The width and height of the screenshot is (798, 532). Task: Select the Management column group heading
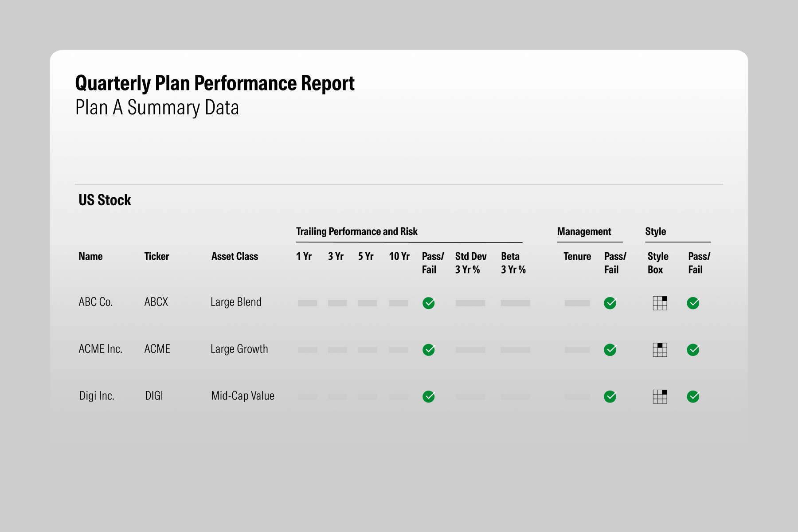click(584, 231)
